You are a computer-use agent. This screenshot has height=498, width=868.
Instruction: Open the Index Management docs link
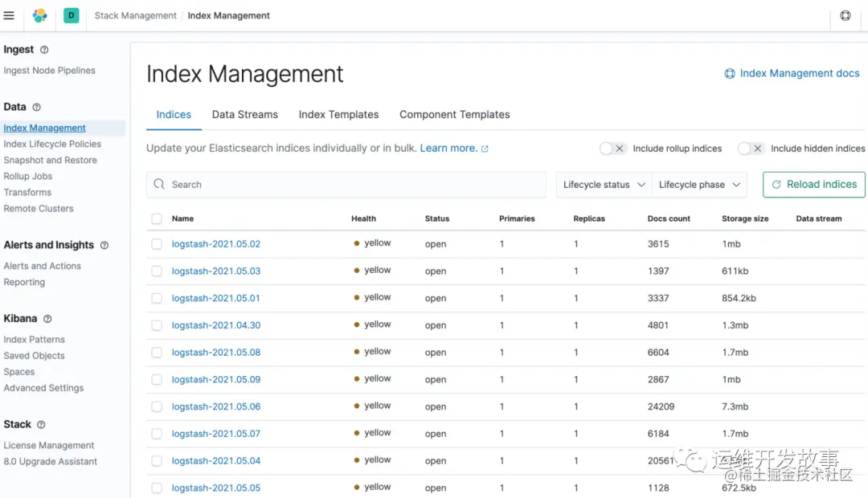pos(800,74)
